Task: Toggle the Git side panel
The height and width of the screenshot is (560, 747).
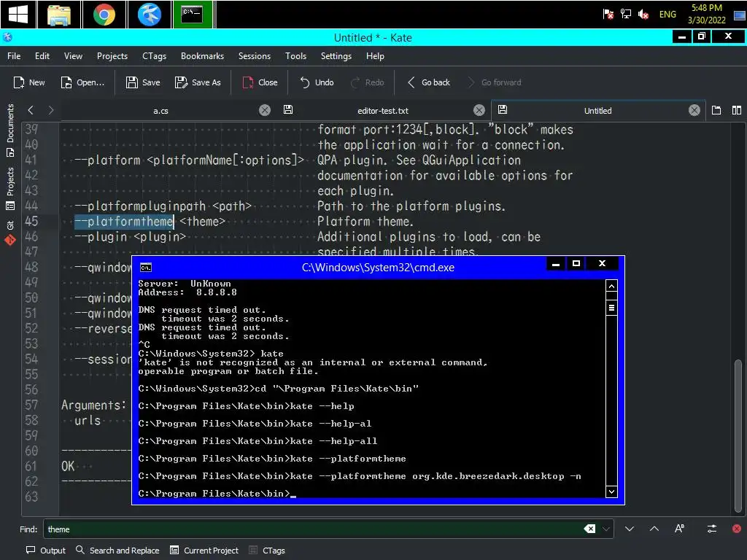Action: [10, 233]
